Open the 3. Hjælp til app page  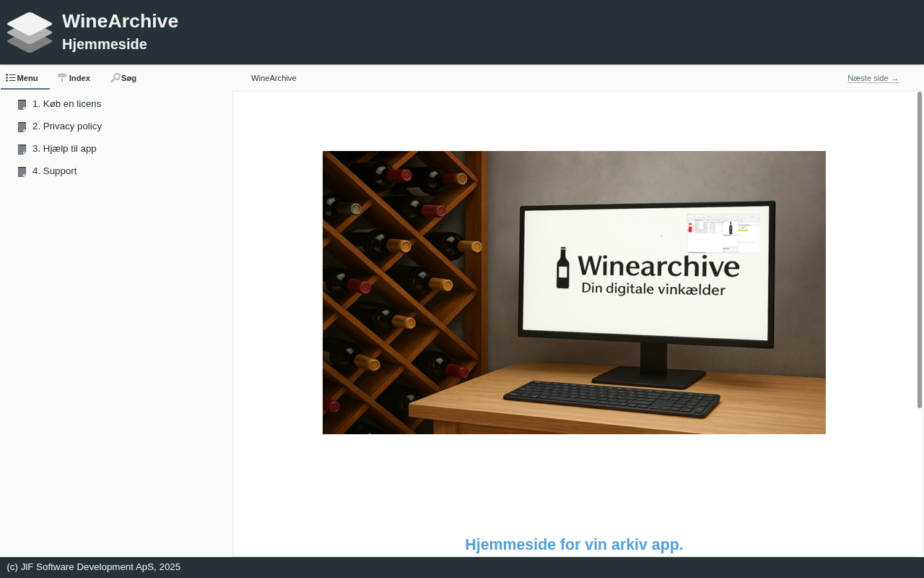coord(64,149)
